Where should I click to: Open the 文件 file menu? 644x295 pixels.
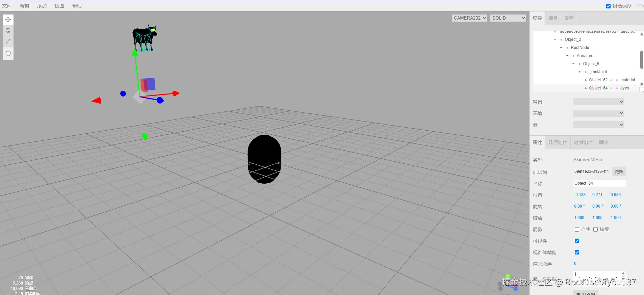click(x=7, y=6)
